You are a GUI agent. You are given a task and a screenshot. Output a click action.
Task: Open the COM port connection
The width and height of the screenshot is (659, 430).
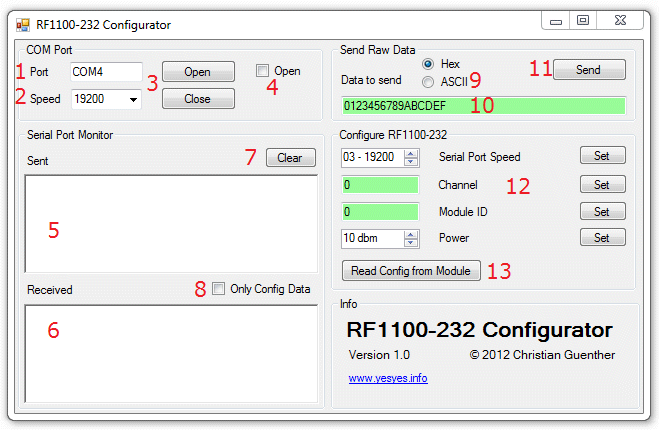pyautogui.click(x=198, y=72)
